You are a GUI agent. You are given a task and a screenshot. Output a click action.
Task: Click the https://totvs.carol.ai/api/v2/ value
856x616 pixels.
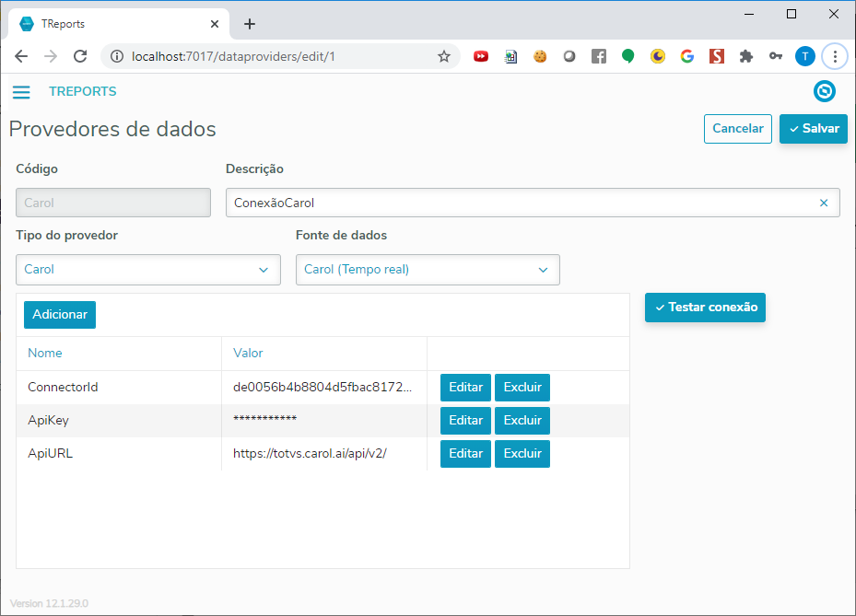click(310, 454)
